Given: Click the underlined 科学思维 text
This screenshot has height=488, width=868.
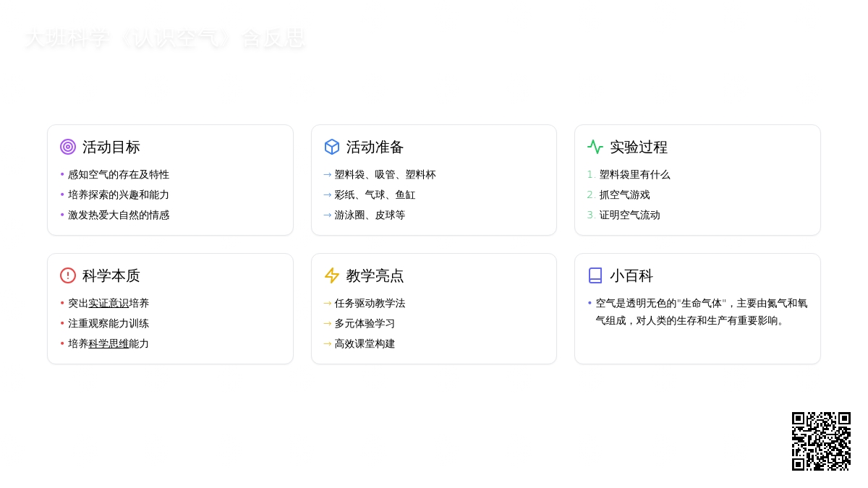Looking at the screenshot, I should coord(109,344).
